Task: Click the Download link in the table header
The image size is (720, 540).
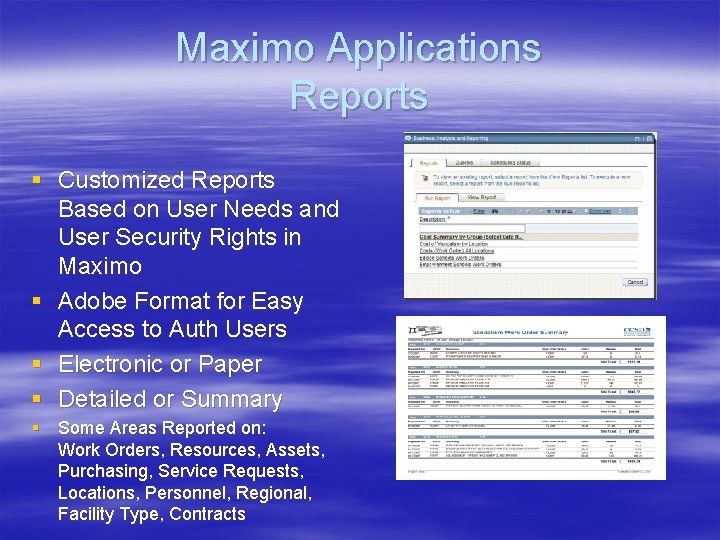Action: coord(600,211)
